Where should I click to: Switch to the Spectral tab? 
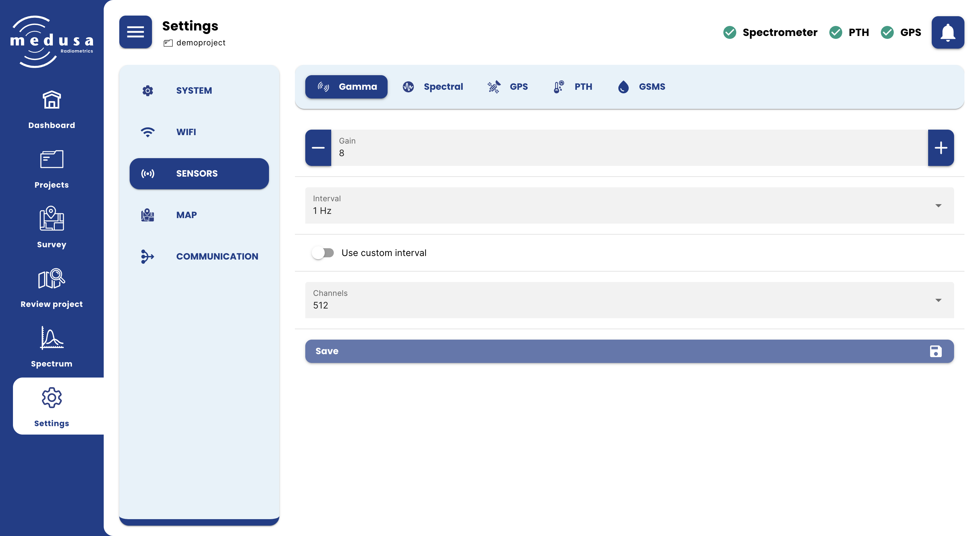click(x=433, y=87)
